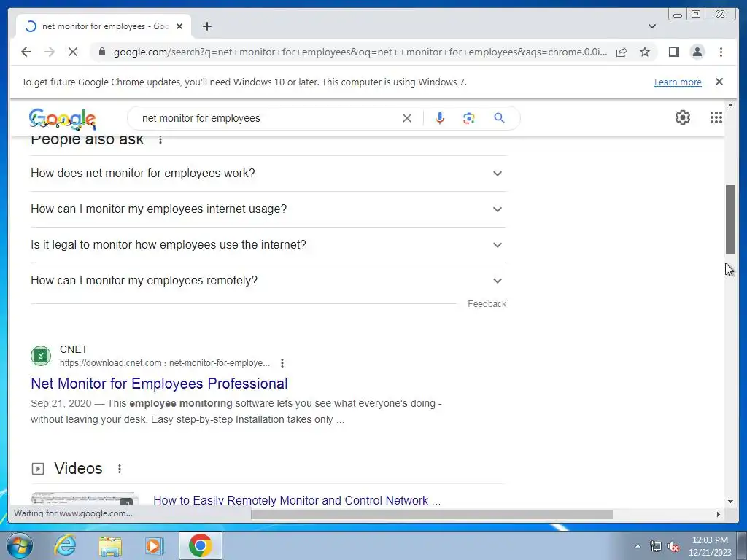Open the Chrome three-dot menu
Image resolution: width=747 pixels, height=560 pixels.
tap(721, 52)
